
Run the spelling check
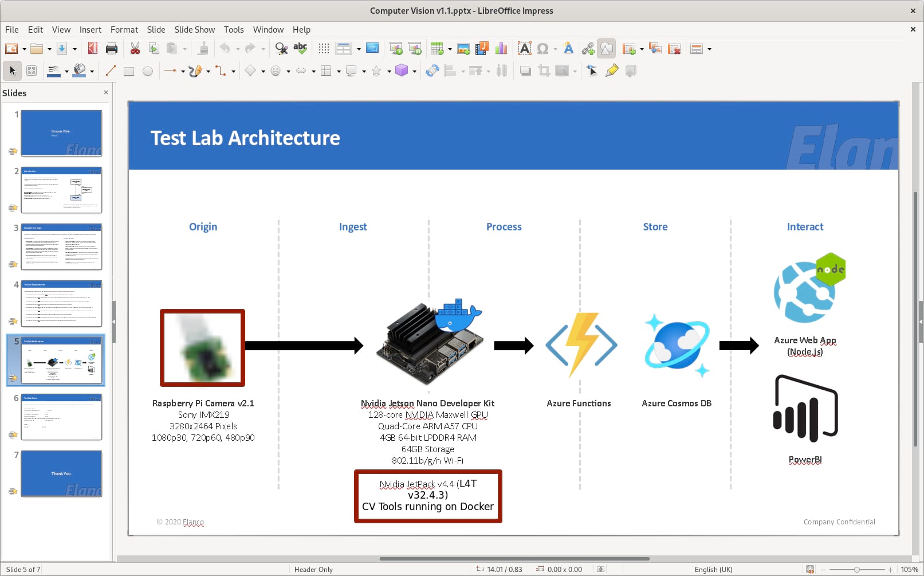tap(300, 49)
